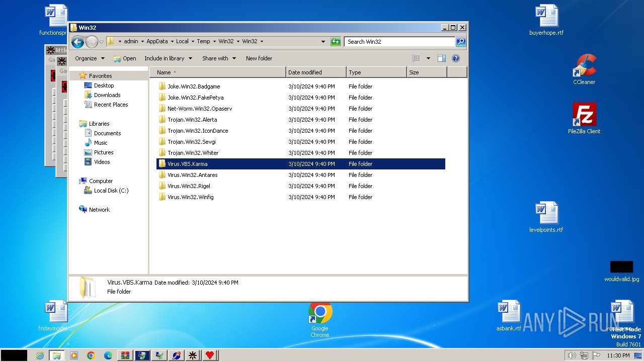Screen dimensions: 644x362
Task: Select wouldvalid.jpg desktop file
Action: [x=621, y=271]
